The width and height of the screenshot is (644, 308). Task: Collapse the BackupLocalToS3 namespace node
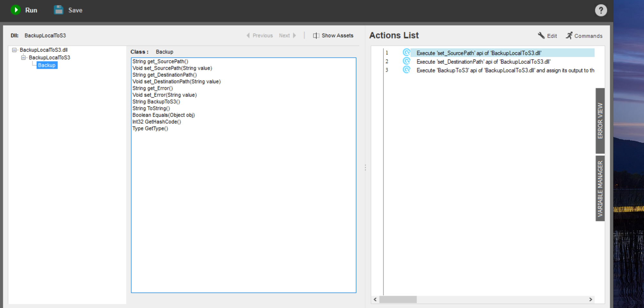tap(23, 58)
